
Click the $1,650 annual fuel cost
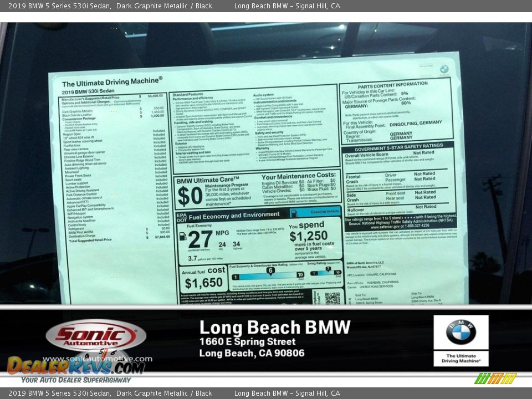pyautogui.click(x=204, y=283)
